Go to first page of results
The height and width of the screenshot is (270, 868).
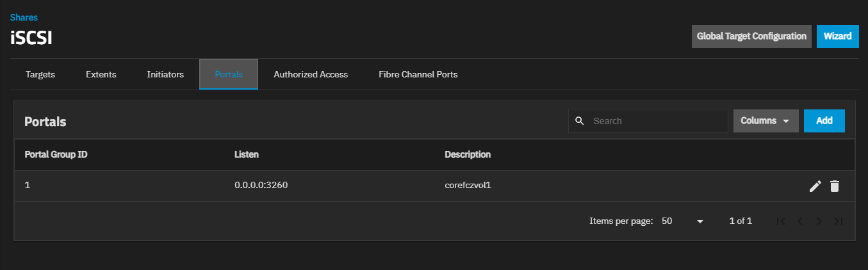(x=780, y=221)
